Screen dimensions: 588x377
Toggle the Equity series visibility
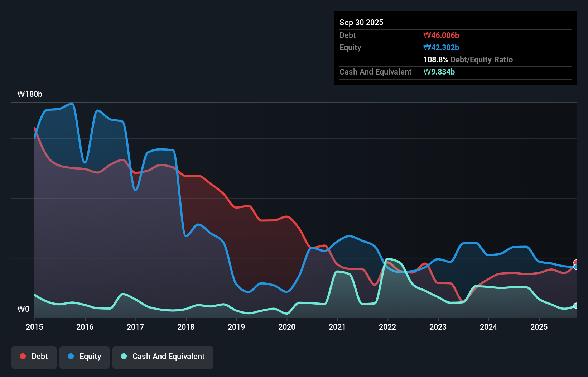pyautogui.click(x=85, y=357)
